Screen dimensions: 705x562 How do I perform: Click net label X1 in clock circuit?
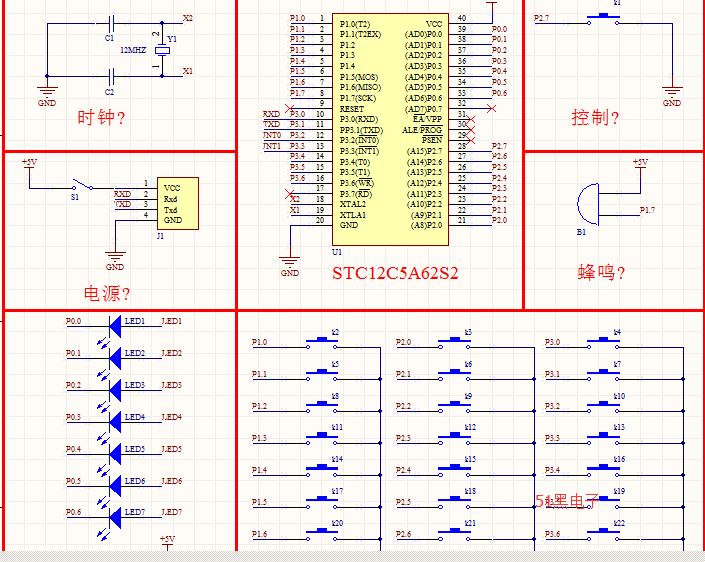pyautogui.click(x=187, y=71)
